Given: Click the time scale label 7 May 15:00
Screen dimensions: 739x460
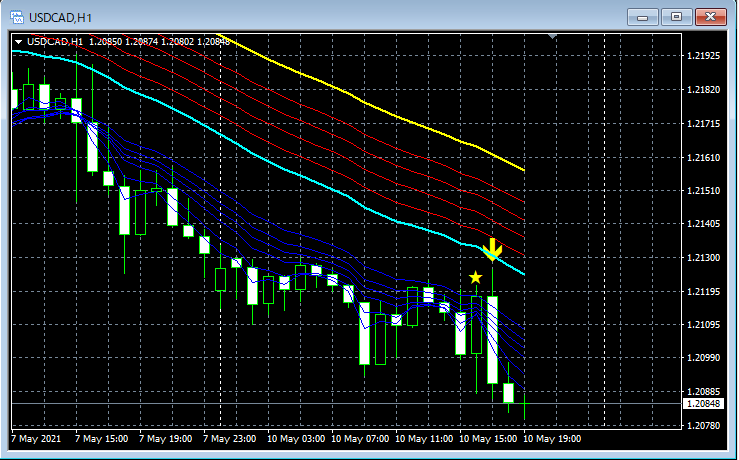Looking at the screenshot, I should pyautogui.click(x=101, y=439).
